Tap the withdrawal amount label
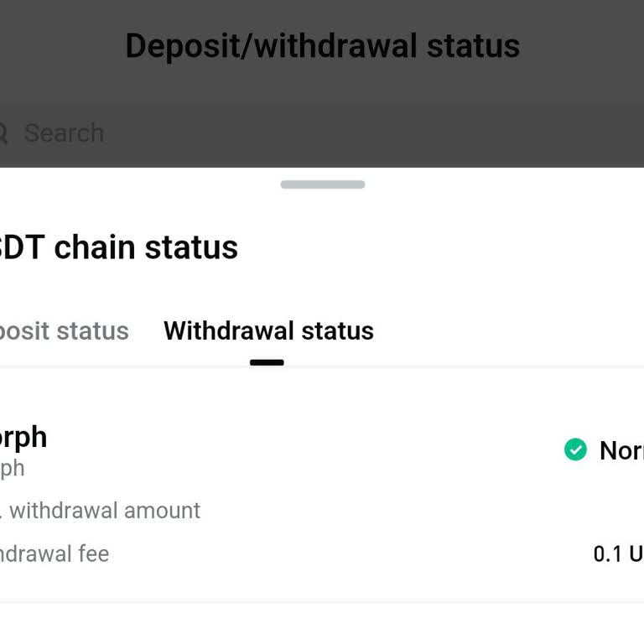The image size is (644, 644). [102, 511]
